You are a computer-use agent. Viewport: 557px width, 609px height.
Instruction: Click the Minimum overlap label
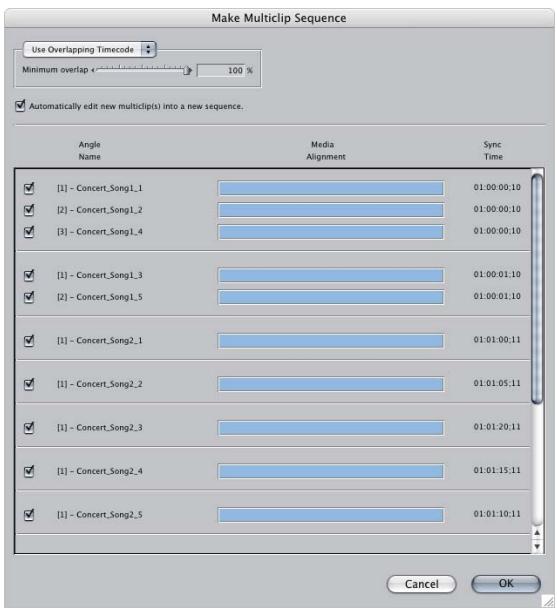point(55,70)
